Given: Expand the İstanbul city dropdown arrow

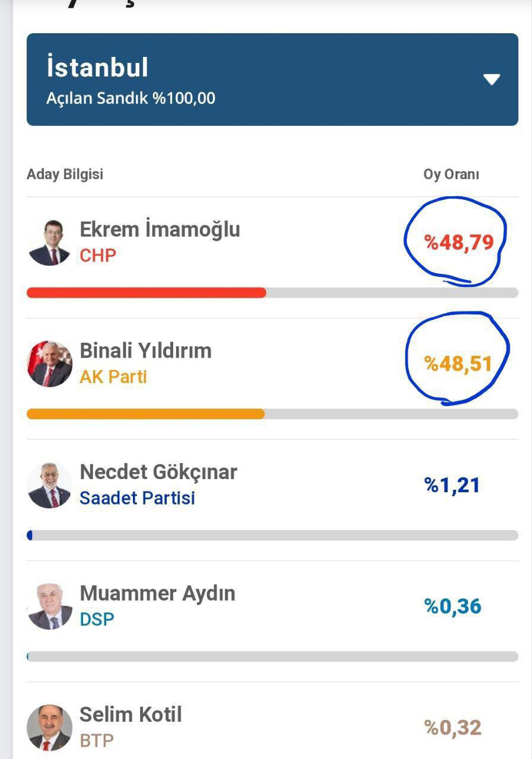Looking at the screenshot, I should pos(492,79).
